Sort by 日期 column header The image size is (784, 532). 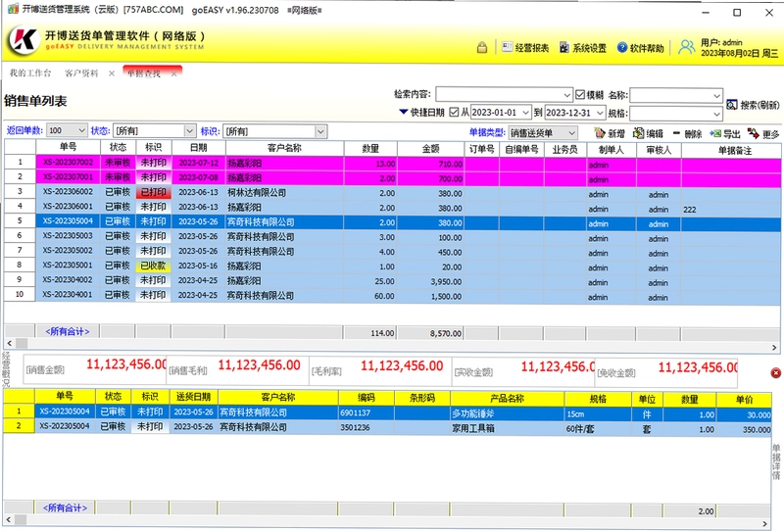(199, 148)
